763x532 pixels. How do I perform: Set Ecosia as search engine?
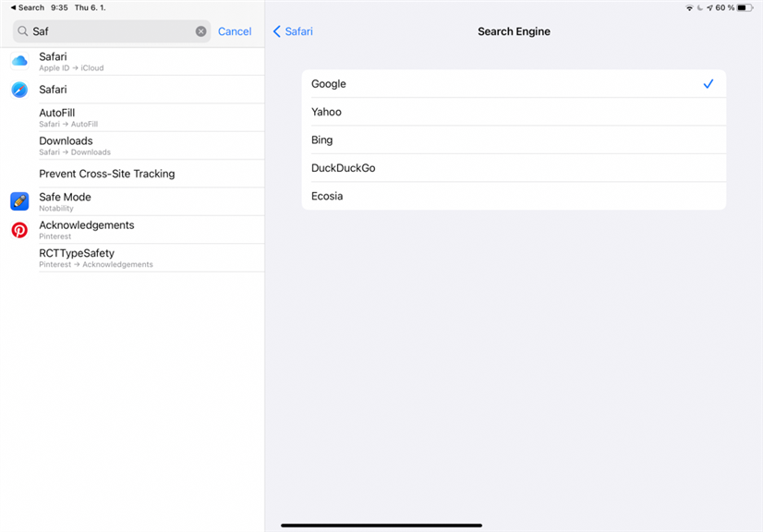pyautogui.click(x=513, y=196)
